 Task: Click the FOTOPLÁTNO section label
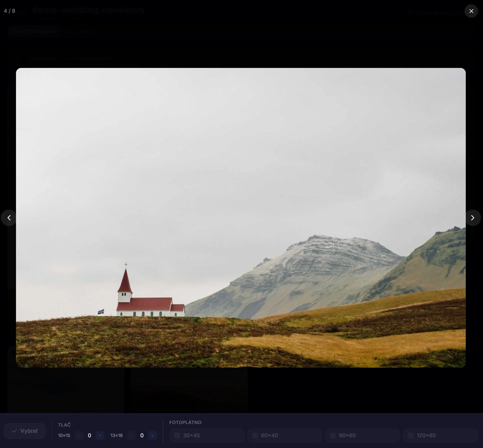[185, 422]
